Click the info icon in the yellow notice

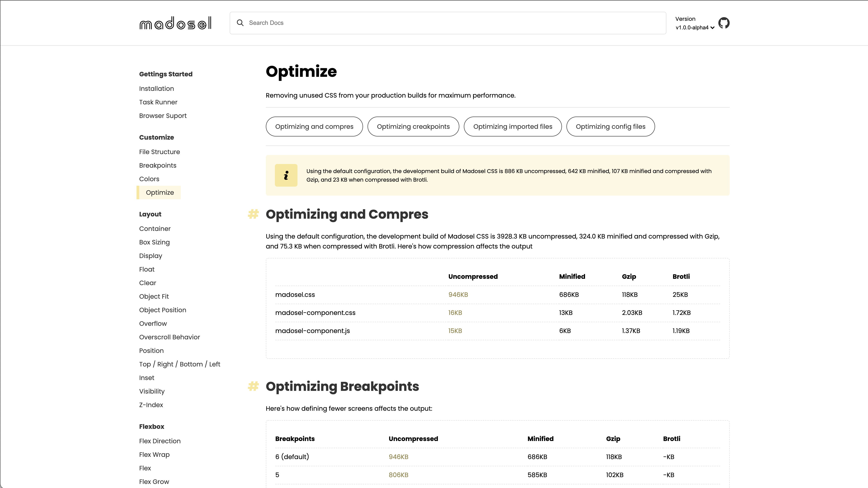click(286, 175)
